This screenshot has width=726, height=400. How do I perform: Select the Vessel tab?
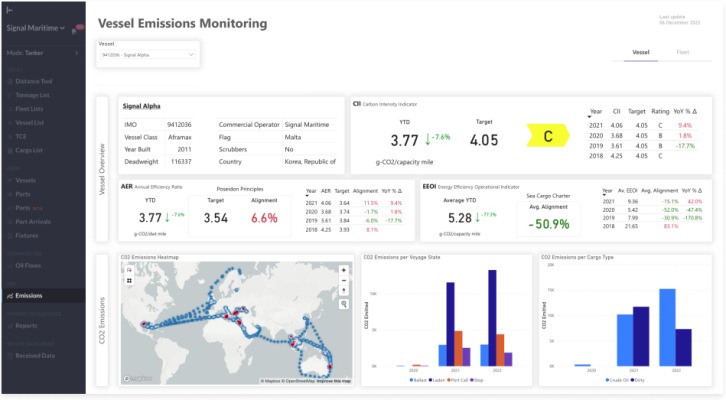tap(641, 51)
